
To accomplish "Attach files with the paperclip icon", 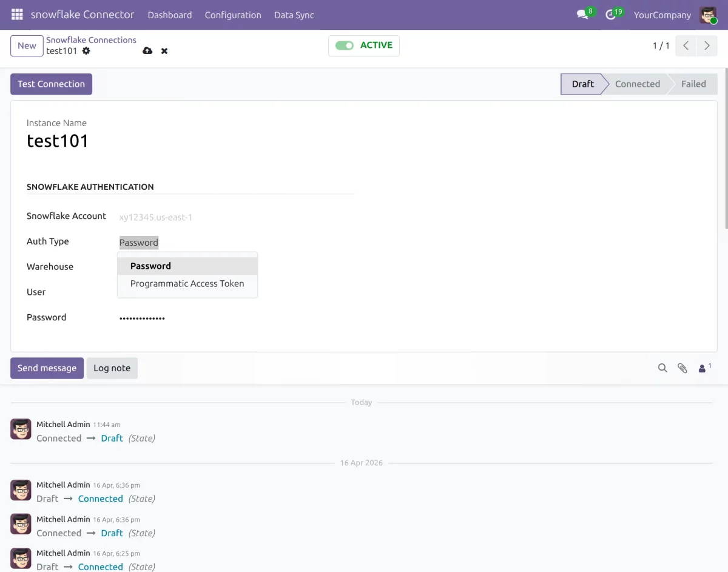I will pos(682,368).
